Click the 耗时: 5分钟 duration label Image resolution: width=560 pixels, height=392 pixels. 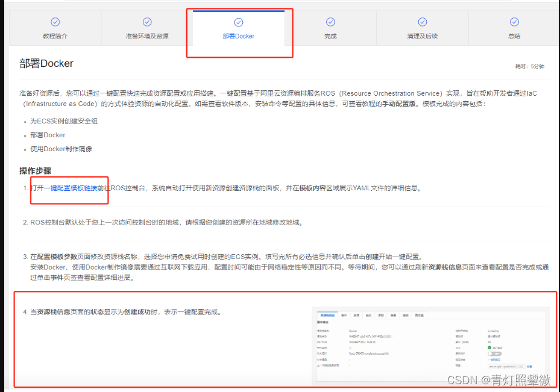pyautogui.click(x=530, y=66)
